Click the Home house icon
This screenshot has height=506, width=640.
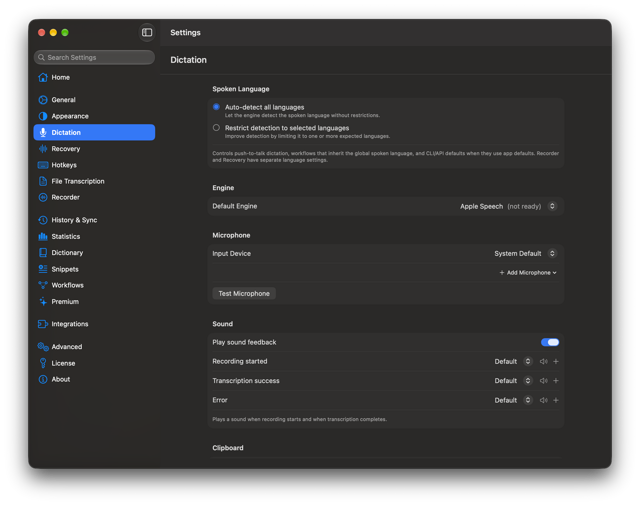pos(43,77)
